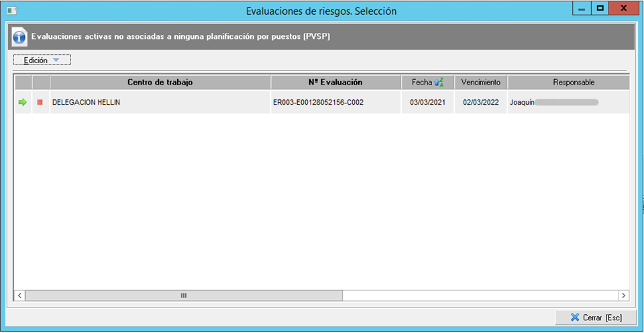The width and height of the screenshot is (644, 333).
Task: Click the horizontal scrollbar right arrow
Action: point(623,295)
